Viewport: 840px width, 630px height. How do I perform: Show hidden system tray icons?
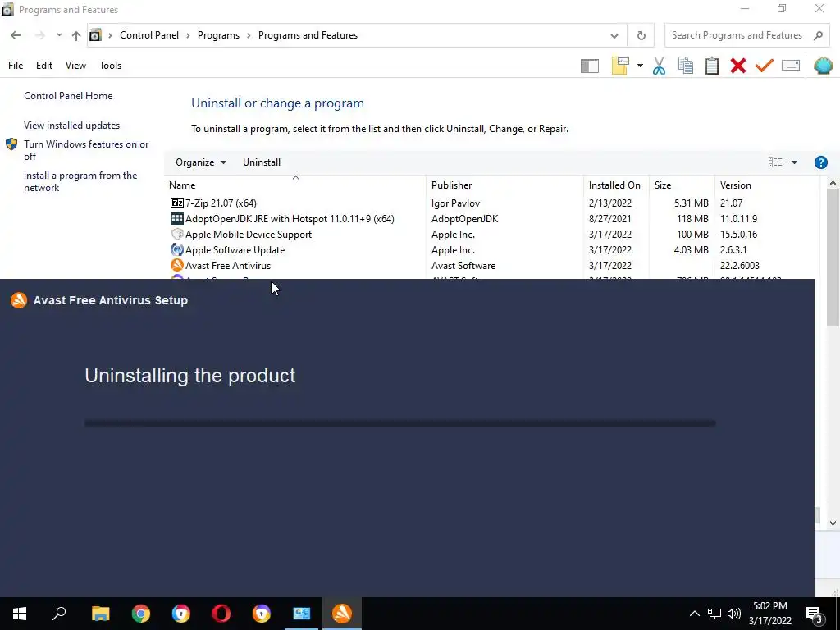694,614
